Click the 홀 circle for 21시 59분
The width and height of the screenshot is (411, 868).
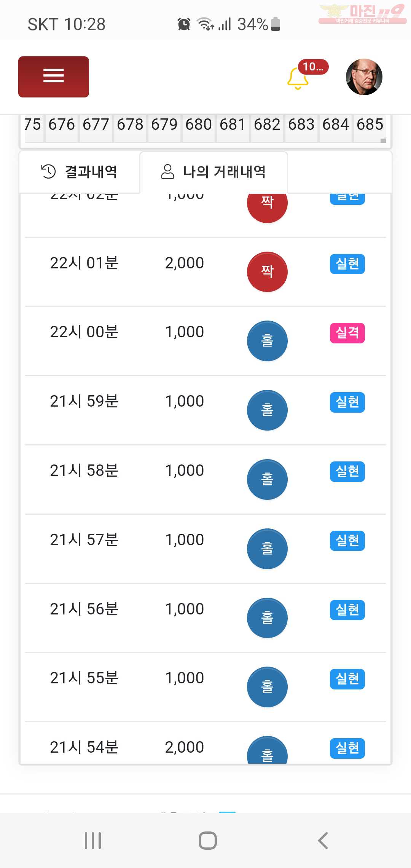click(267, 410)
